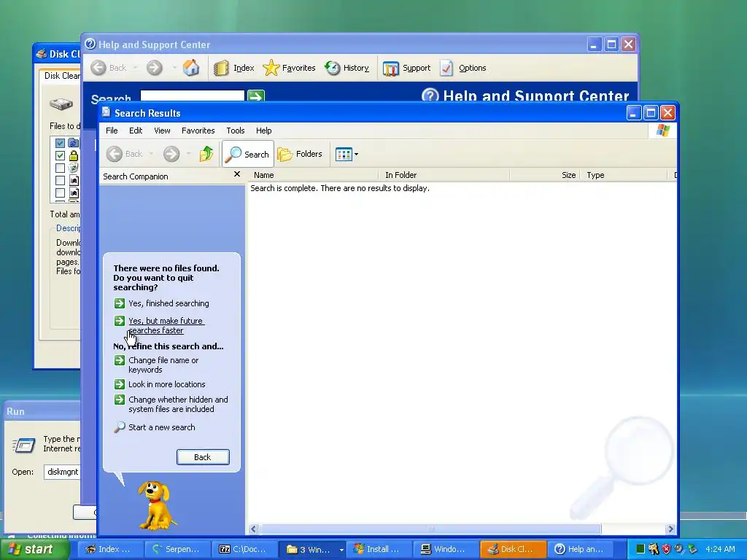Select Look in more locations
This screenshot has height=560, width=747.
pyautogui.click(x=167, y=384)
